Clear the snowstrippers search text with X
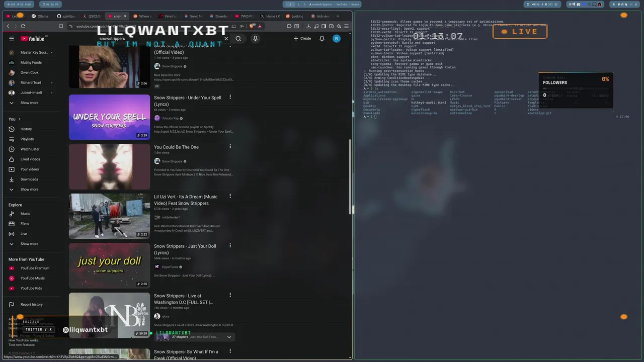 (226, 39)
